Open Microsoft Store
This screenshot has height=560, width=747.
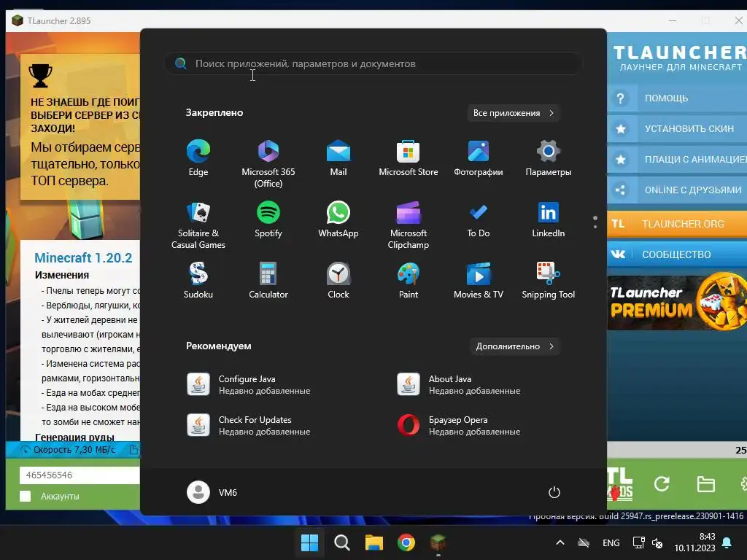coord(409,158)
